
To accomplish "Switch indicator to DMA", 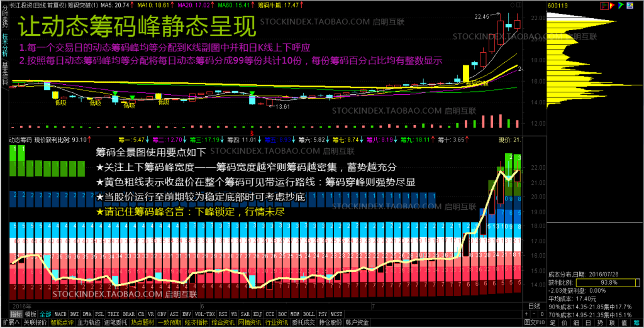I will tap(87, 314).
